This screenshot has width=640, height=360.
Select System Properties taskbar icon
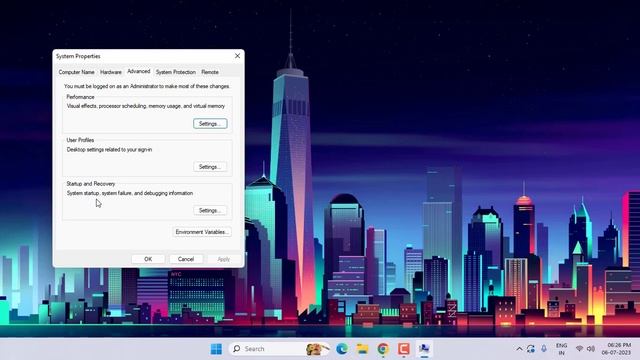tap(424, 349)
